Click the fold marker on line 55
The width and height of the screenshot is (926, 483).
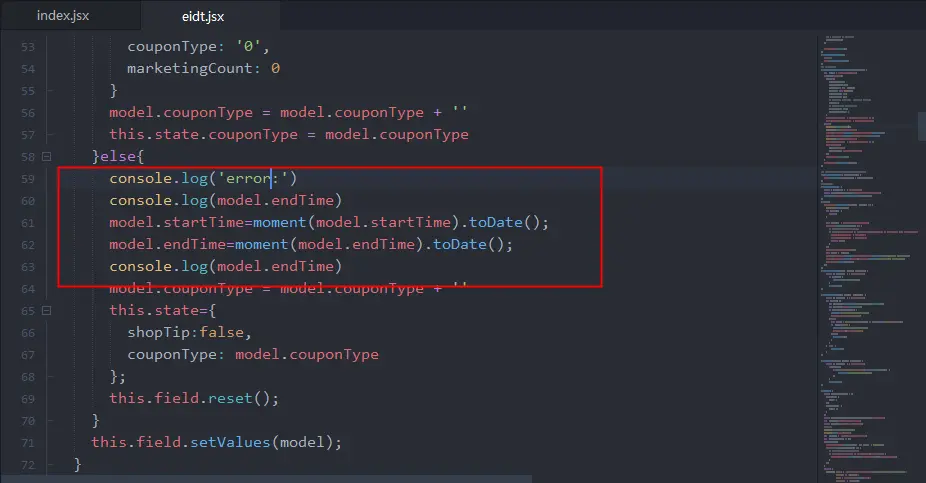click(50, 91)
